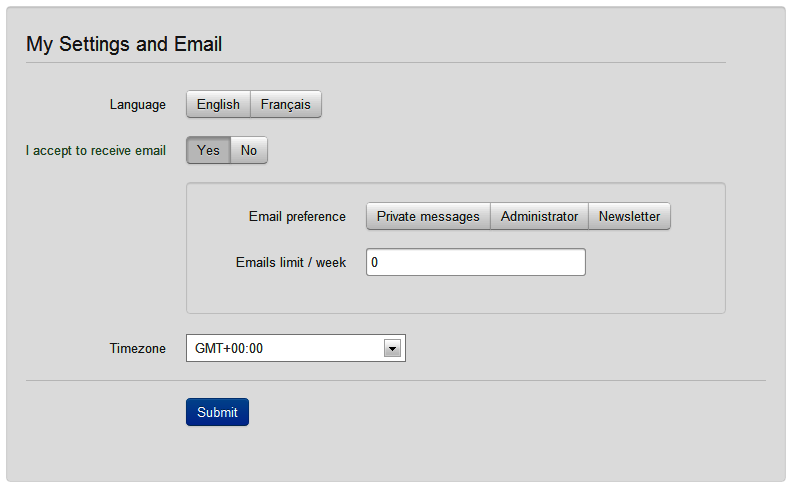
Task: Switch language to Français
Action: pos(286,104)
